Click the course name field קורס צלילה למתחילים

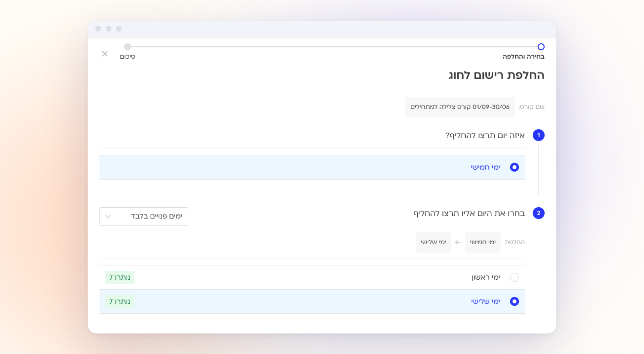[460, 107]
